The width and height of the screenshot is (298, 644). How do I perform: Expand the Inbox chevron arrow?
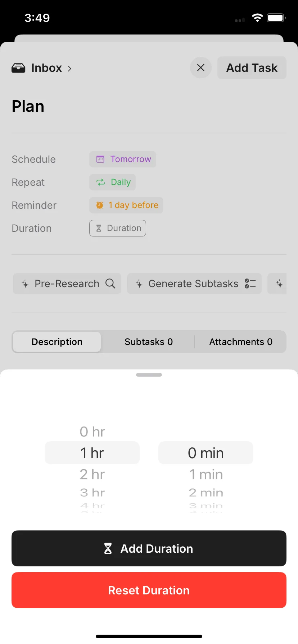tap(69, 68)
